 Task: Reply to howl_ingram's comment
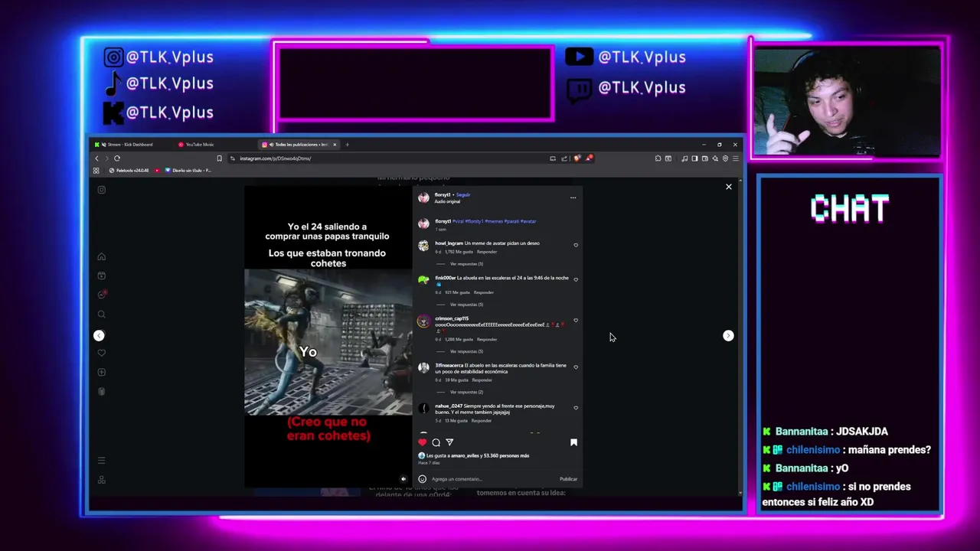click(487, 252)
